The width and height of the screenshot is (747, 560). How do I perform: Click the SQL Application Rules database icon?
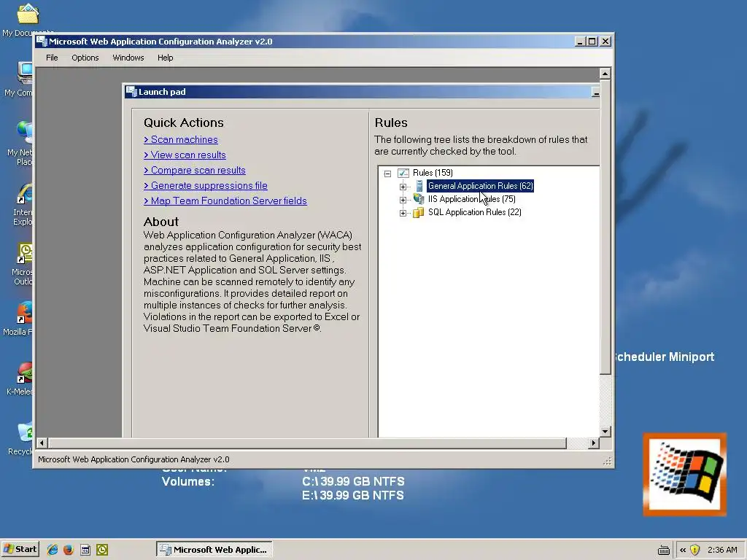pyautogui.click(x=418, y=212)
